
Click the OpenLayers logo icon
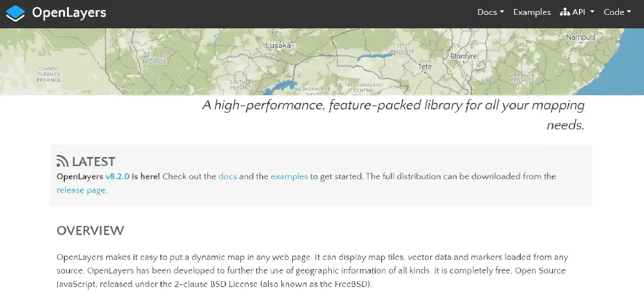coord(15,13)
